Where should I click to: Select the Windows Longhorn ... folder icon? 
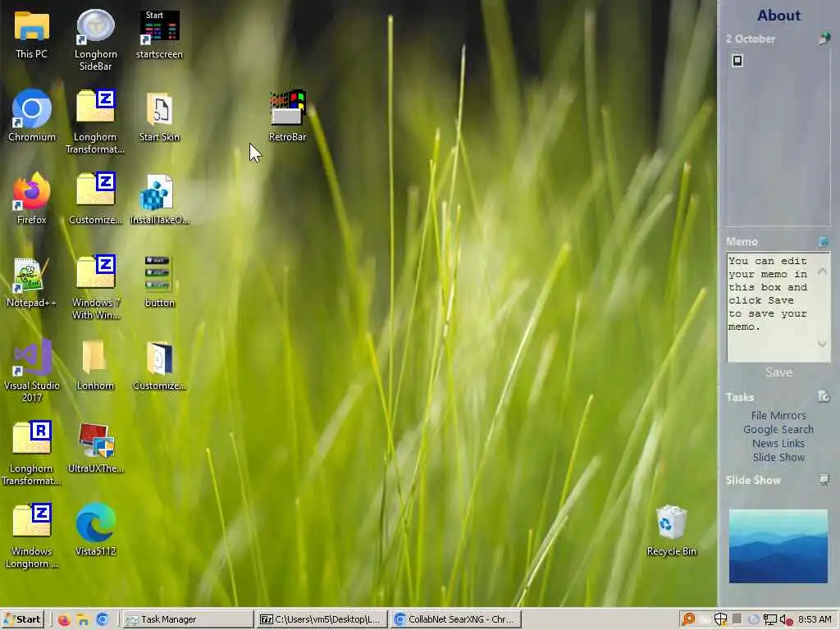[x=32, y=536]
